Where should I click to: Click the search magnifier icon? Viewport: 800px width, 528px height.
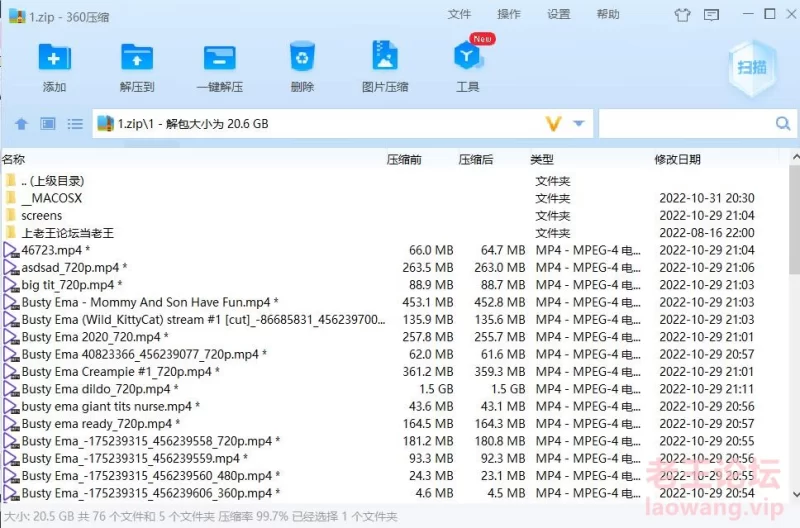(x=783, y=123)
